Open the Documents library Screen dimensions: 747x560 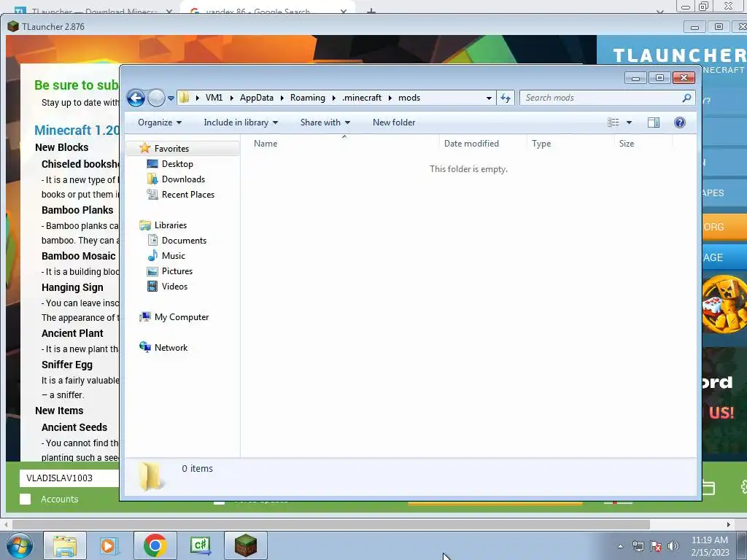click(x=184, y=241)
